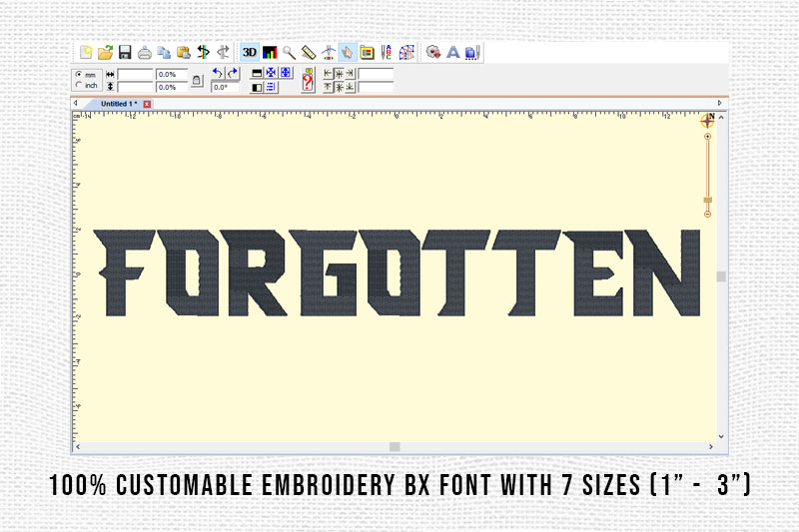Click the blue list lines icon
Screen dimensions: 799x532
click(x=271, y=88)
